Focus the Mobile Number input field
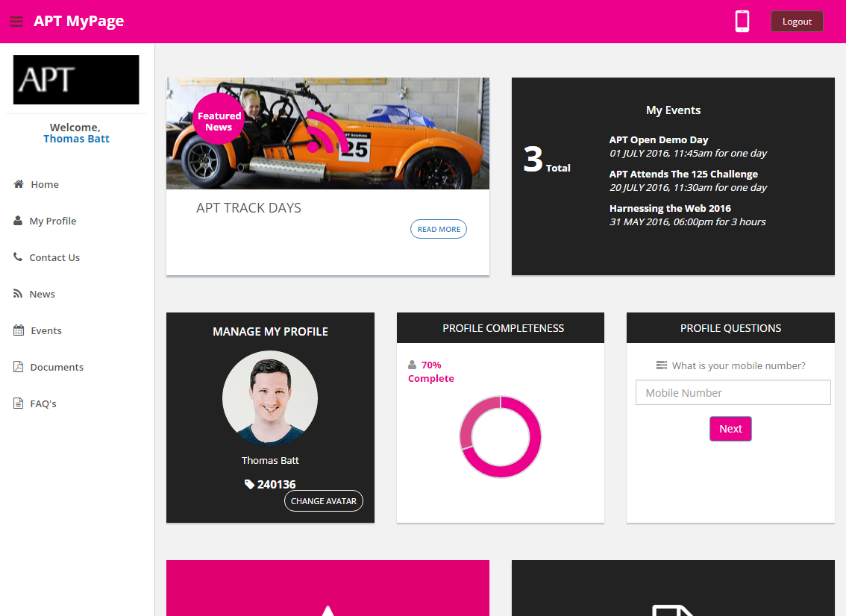The height and width of the screenshot is (616, 846). 733,393
